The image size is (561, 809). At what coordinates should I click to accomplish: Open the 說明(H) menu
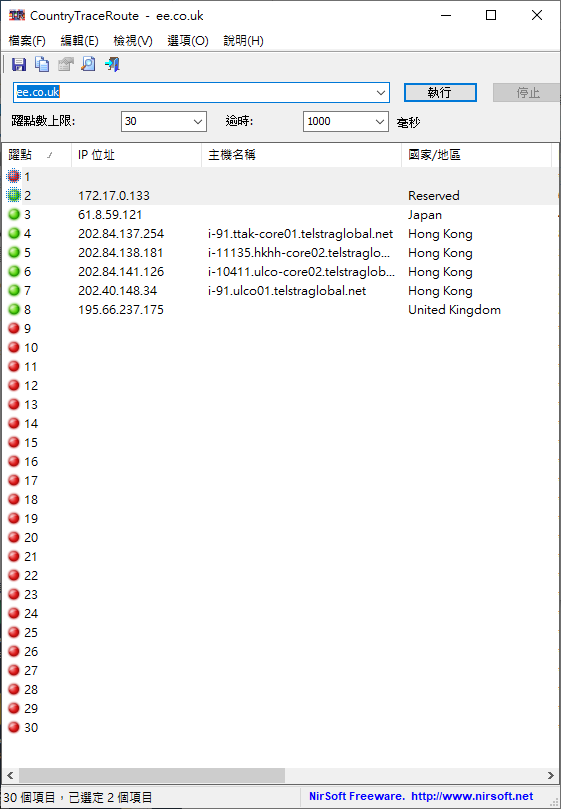(244, 41)
